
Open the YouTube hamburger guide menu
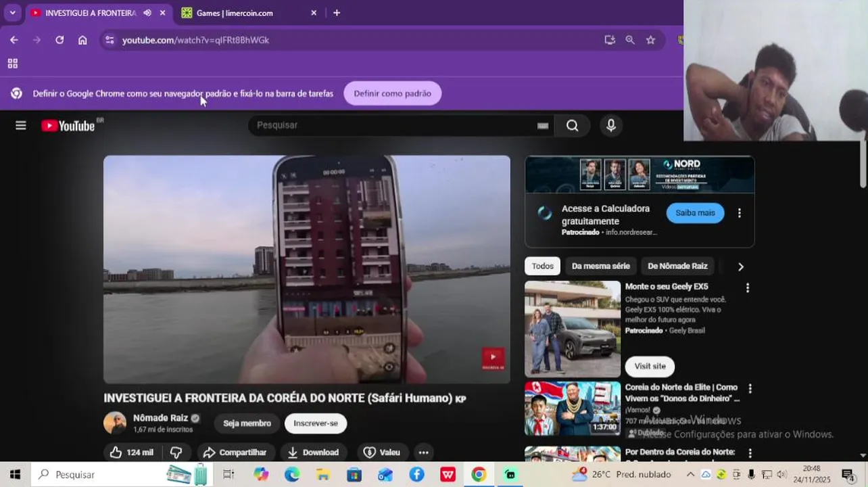click(21, 125)
